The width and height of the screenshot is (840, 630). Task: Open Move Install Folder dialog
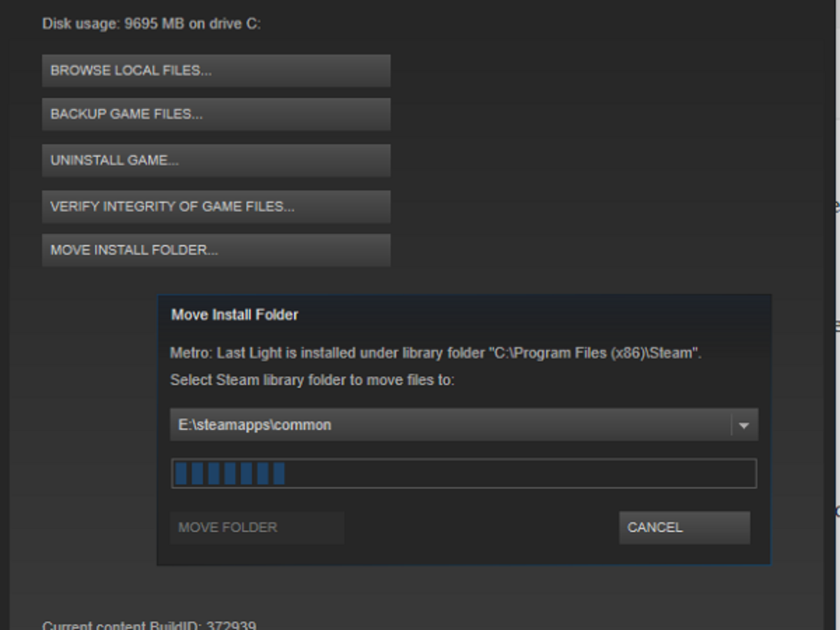point(216,250)
